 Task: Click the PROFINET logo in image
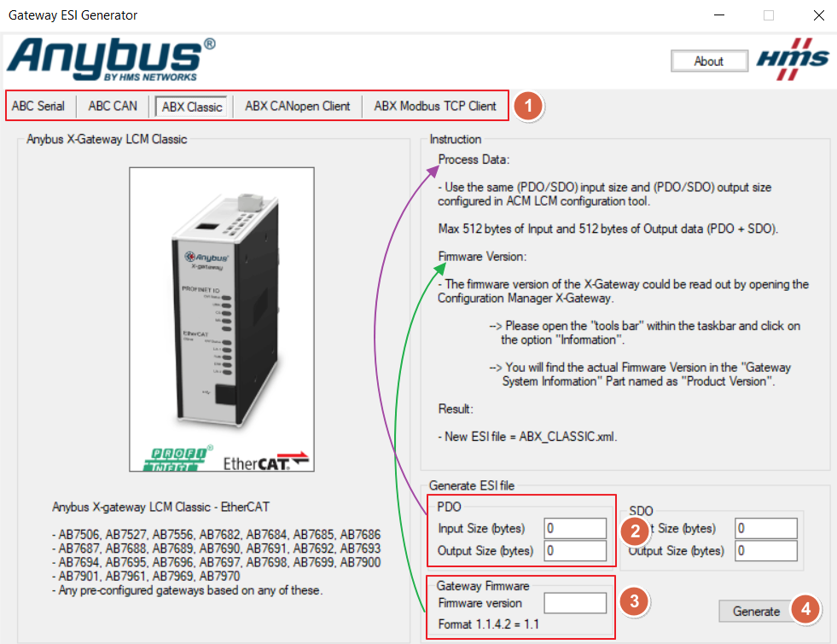(177, 458)
